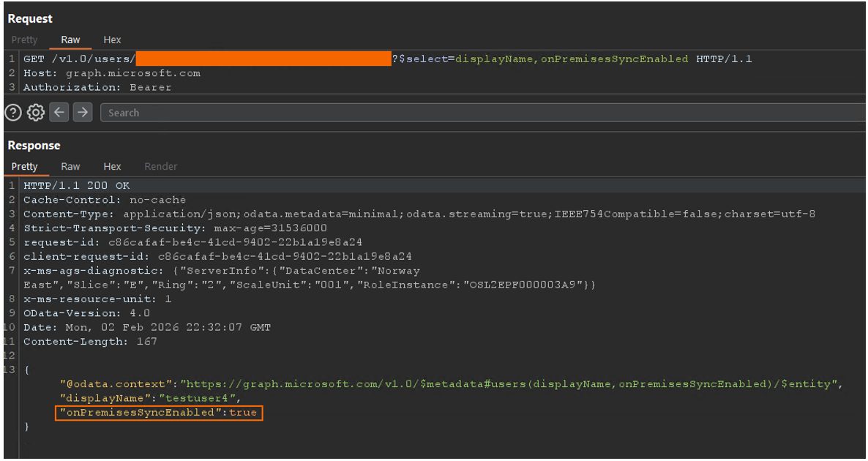Click the Authorization: Bearer header line
Image resolution: width=868 pixels, height=461 pixels.
tap(97, 87)
